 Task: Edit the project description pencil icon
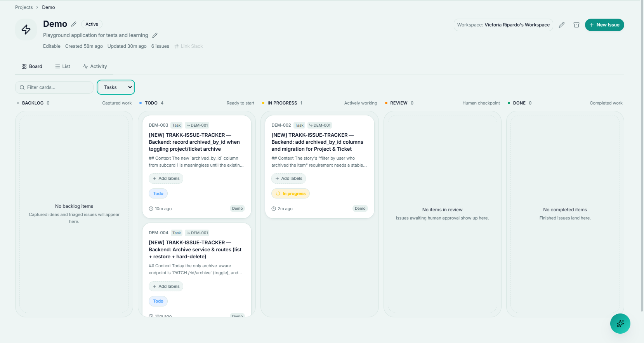pyautogui.click(x=155, y=35)
